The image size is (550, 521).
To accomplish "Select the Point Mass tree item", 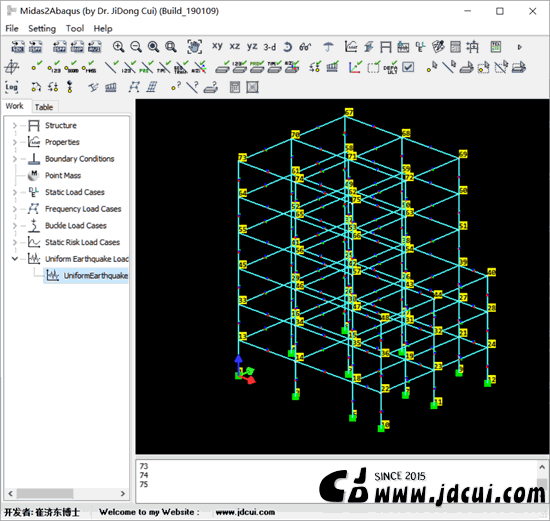I will [x=63, y=175].
